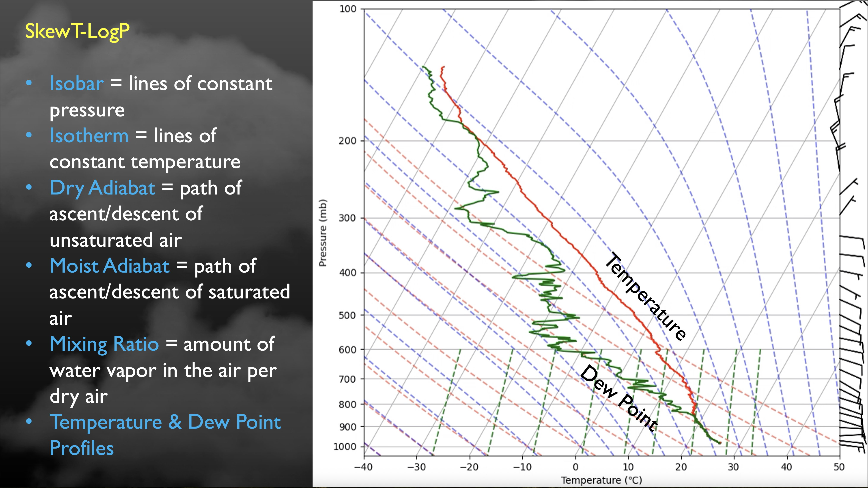This screenshot has height=488, width=868.
Task: Click the Moist Adiabat term
Action: pos(110,266)
